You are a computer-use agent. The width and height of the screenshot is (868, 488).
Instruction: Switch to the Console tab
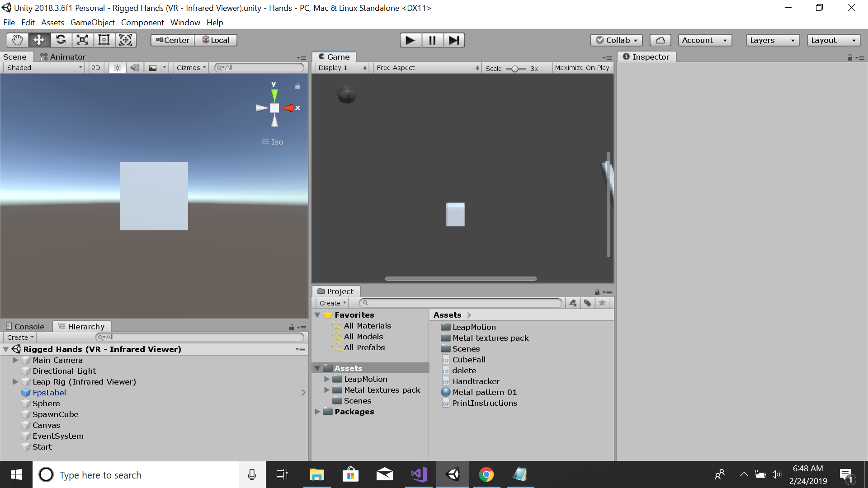click(x=25, y=327)
